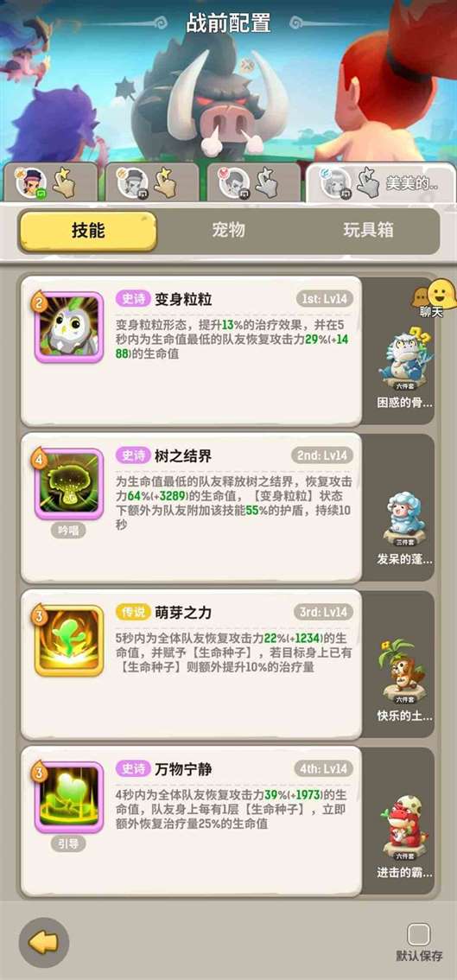Toggle the 默认保存 checkbox
This screenshot has width=457, height=980.
(418, 935)
